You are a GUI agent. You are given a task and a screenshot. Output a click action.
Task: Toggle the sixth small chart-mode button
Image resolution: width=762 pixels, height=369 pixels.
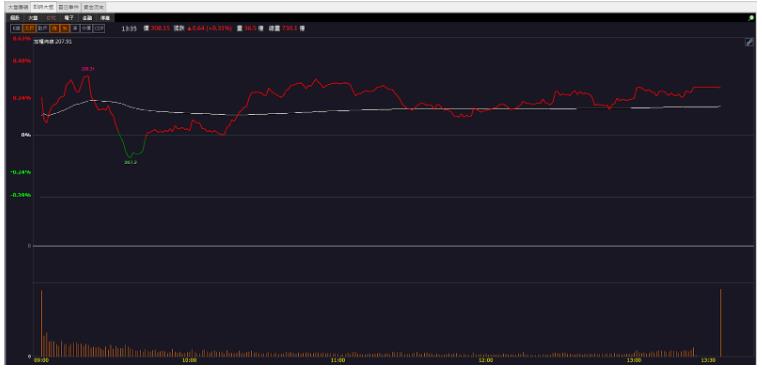(75, 28)
